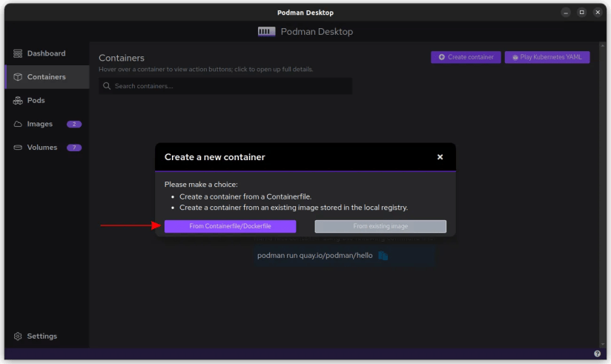Image resolution: width=611 pixels, height=364 pixels.
Task: Open the Images section
Action: (47, 124)
